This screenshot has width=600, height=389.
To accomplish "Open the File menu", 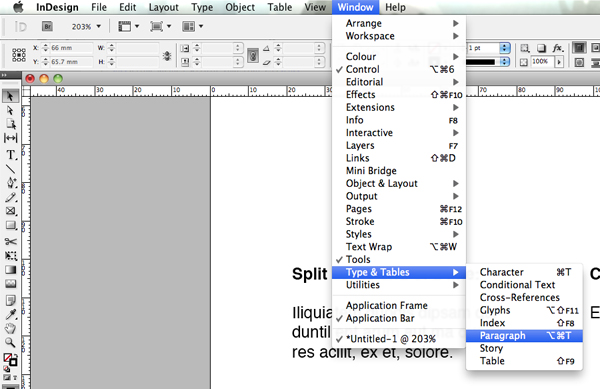I will [x=99, y=7].
